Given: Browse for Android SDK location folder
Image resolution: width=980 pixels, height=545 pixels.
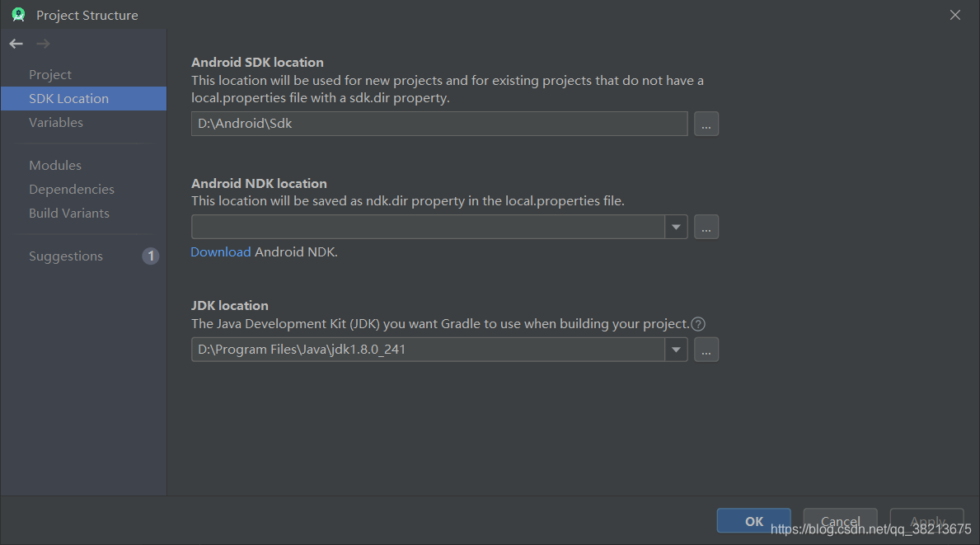Looking at the screenshot, I should tap(706, 124).
